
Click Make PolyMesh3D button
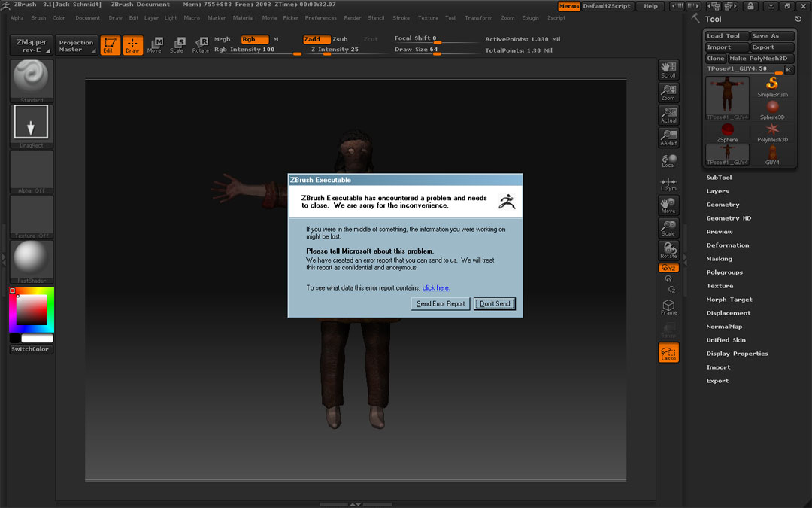pyautogui.click(x=761, y=59)
